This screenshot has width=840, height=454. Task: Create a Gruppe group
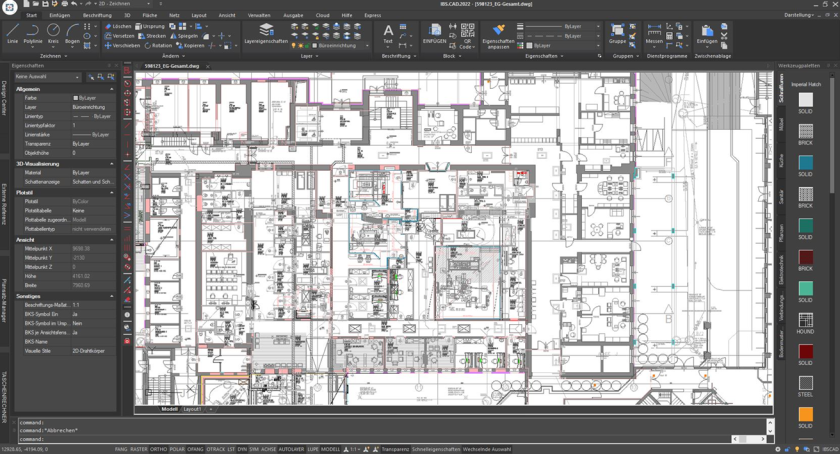pos(617,34)
